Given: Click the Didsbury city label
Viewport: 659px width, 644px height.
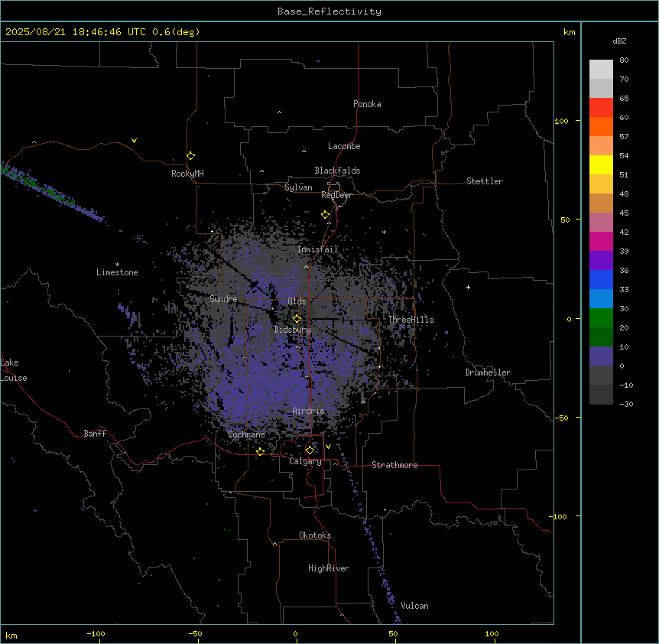Looking at the screenshot, I should (293, 330).
